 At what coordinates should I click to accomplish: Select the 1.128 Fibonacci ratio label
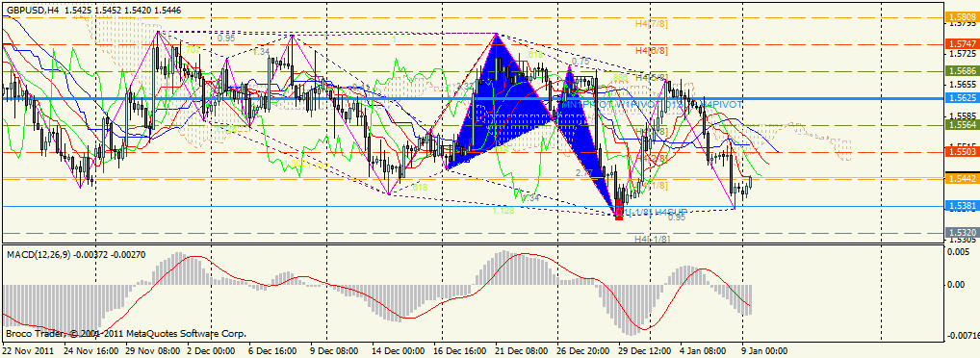click(x=503, y=211)
